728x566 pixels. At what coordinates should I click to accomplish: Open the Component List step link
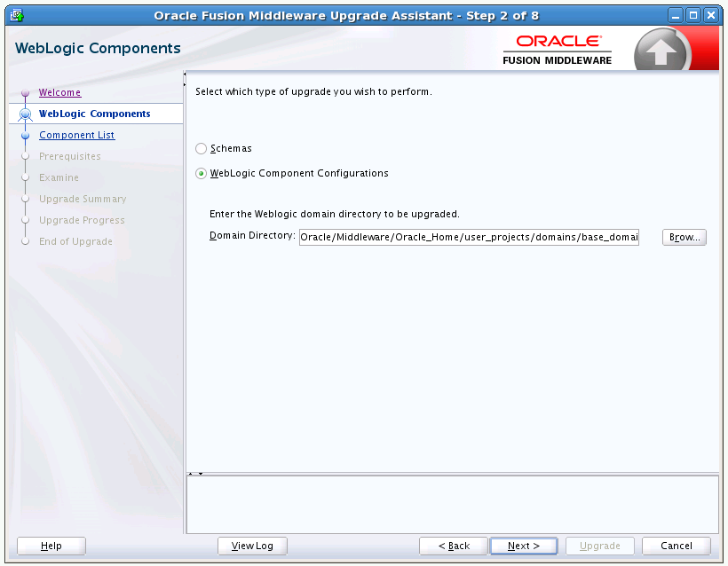pos(76,135)
